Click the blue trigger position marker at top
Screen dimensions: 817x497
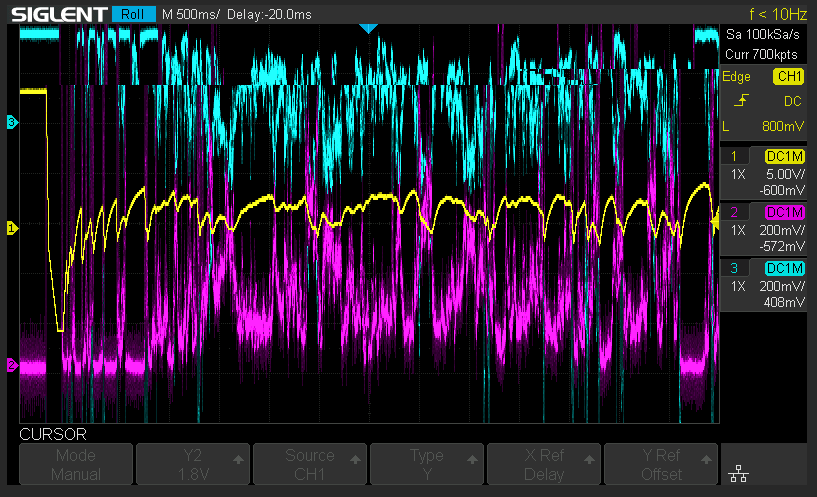368,29
